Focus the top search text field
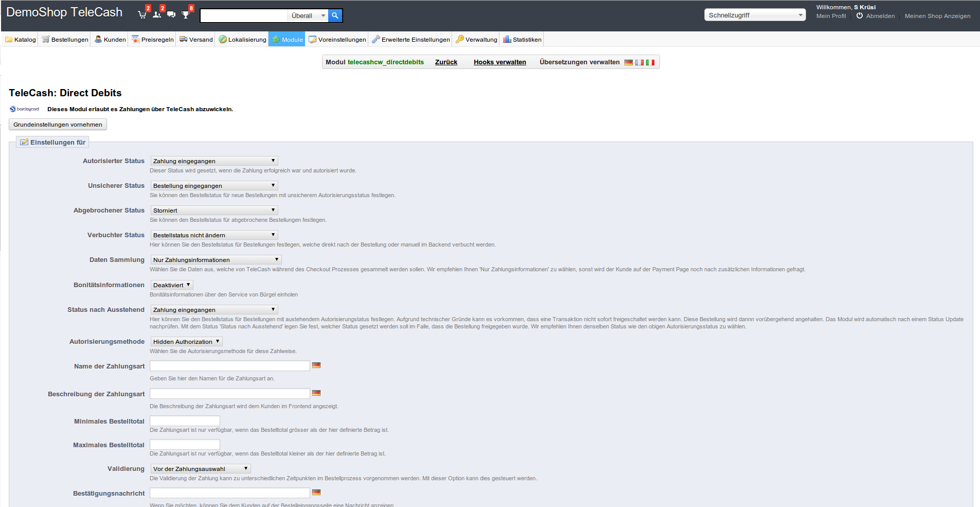 tap(243, 16)
